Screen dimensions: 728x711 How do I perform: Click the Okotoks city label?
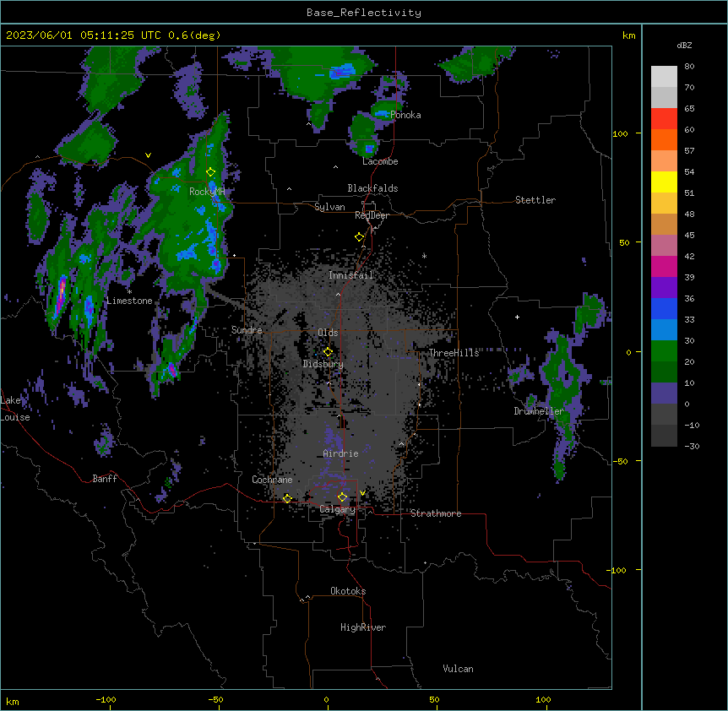coord(348,591)
